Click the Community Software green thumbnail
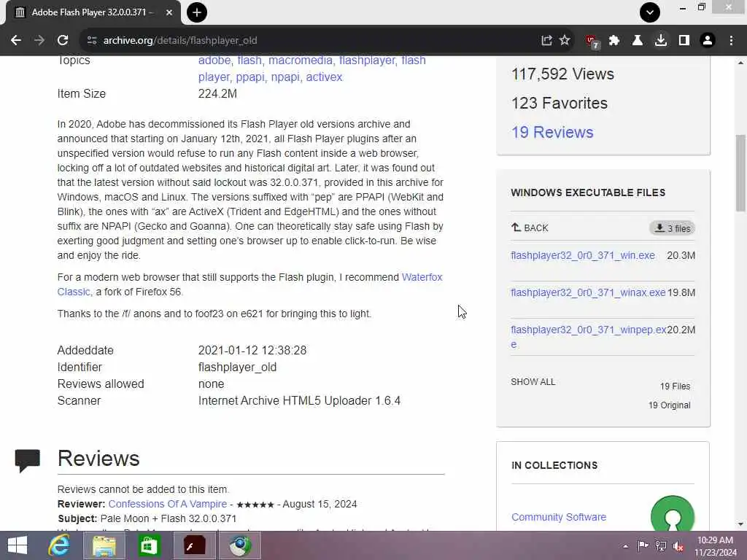This screenshot has width=747, height=560. pyautogui.click(x=672, y=514)
